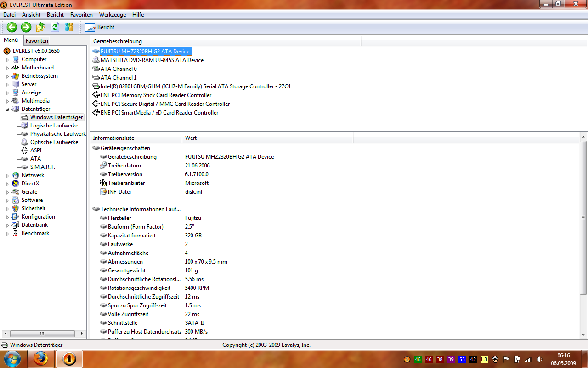Click the Geräte icon in tree
Image resolution: width=588 pixels, height=368 pixels.
click(x=16, y=192)
